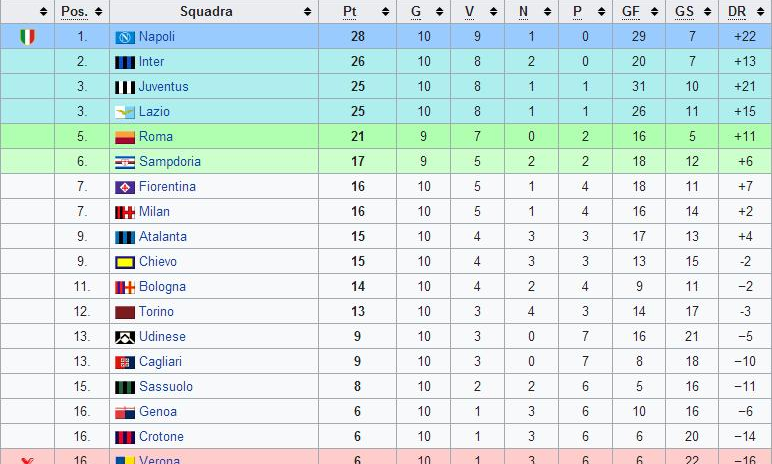Click the Chievo yellow flag icon
772x464 pixels.
coord(125,262)
